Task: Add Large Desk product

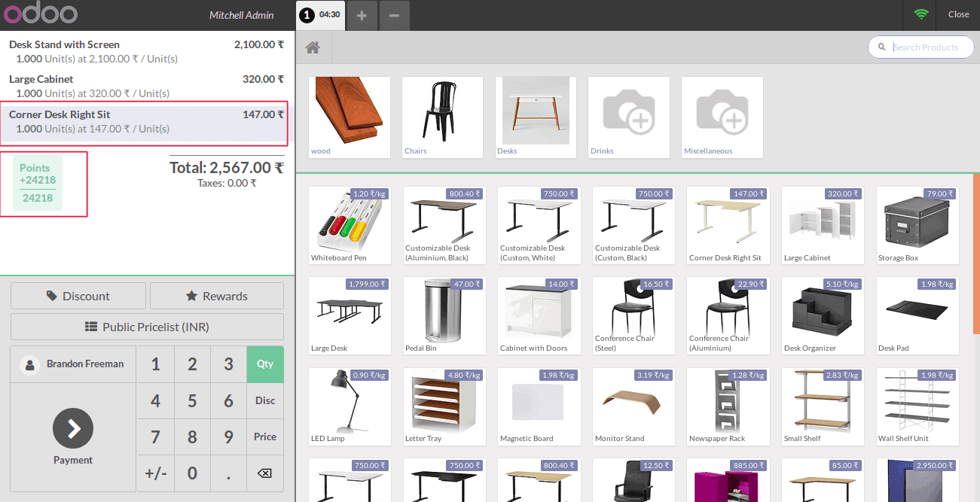Action: pyautogui.click(x=350, y=315)
